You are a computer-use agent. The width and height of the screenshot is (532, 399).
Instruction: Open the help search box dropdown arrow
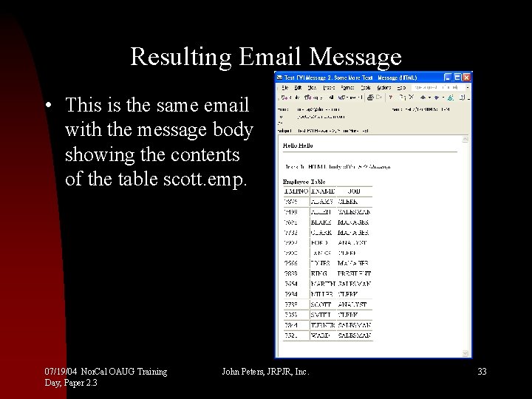[468, 87]
